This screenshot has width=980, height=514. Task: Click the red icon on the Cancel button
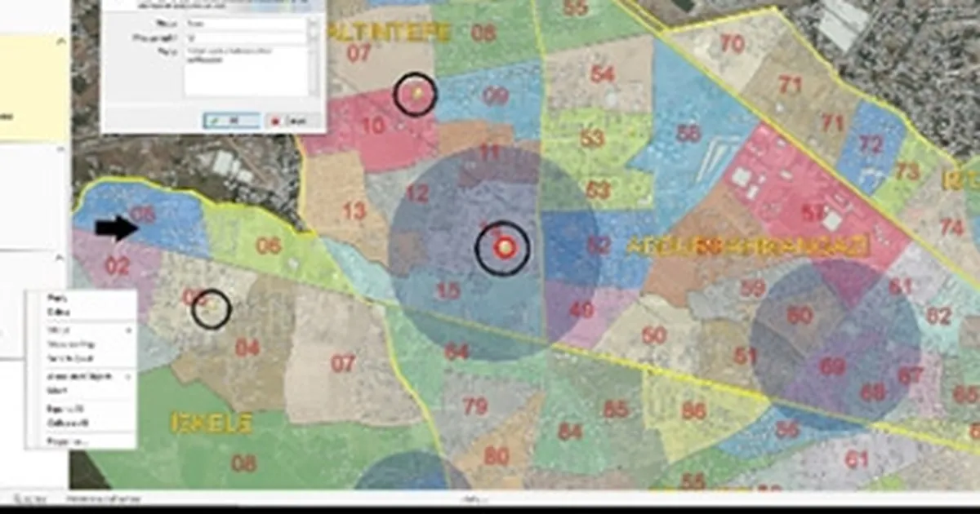277,121
